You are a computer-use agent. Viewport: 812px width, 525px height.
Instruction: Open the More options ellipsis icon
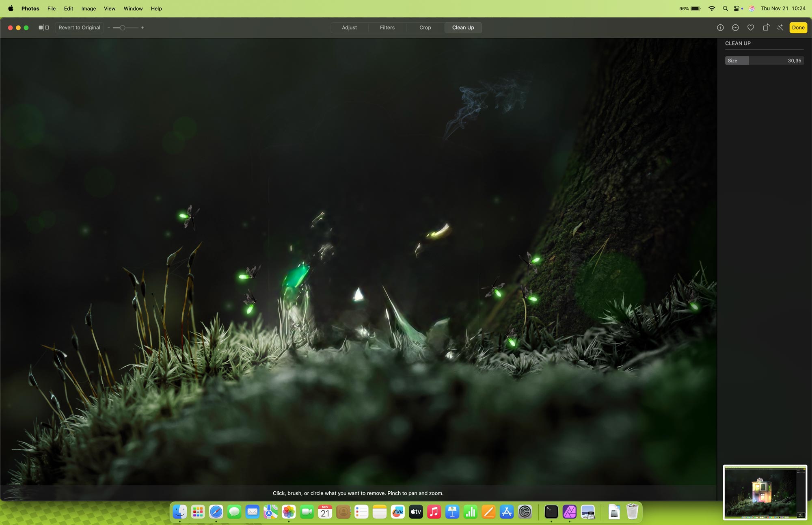click(x=735, y=28)
